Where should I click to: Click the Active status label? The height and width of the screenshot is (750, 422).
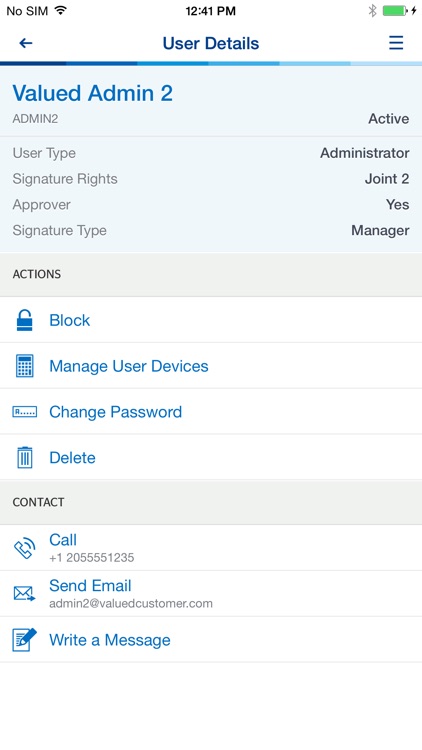click(x=389, y=119)
